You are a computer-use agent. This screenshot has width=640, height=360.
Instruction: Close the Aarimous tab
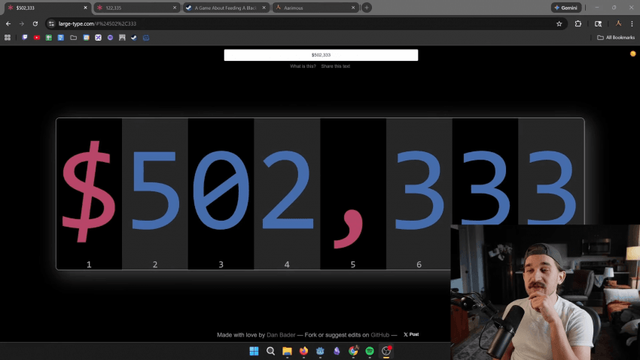tap(353, 7)
